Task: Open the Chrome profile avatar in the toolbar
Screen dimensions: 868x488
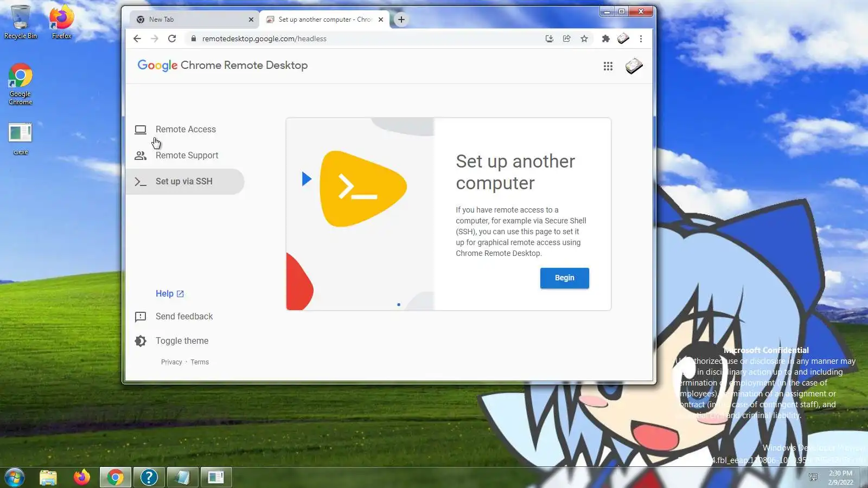Action: coord(623,38)
